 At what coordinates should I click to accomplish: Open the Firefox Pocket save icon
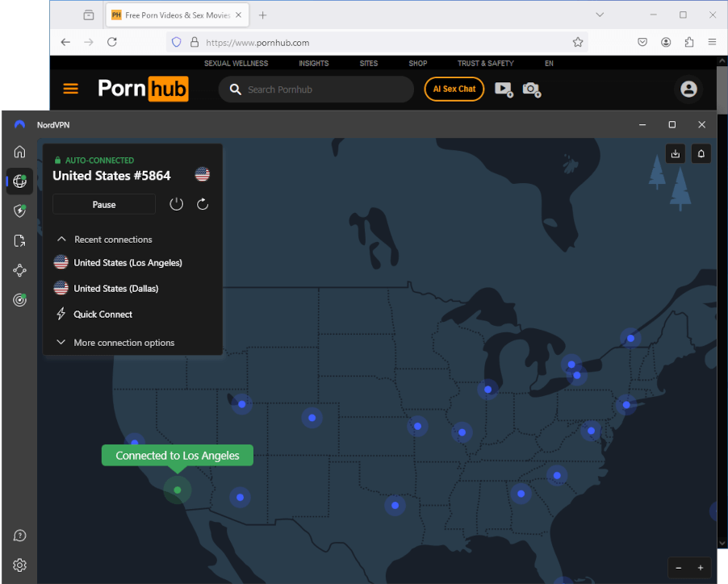(x=642, y=42)
